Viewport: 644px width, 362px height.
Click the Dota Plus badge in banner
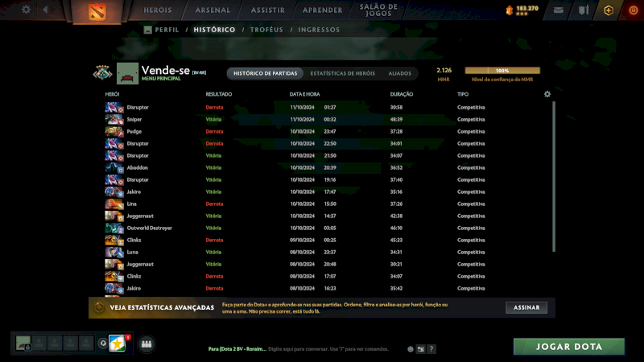click(x=99, y=307)
